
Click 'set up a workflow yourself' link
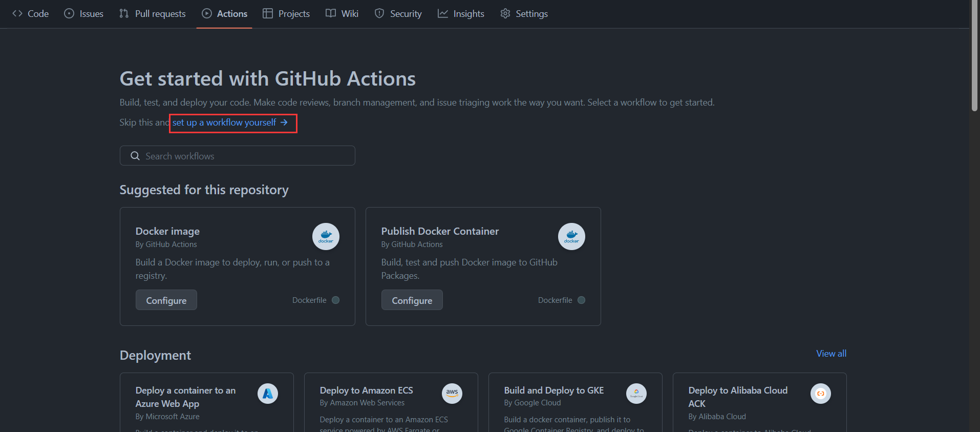230,122
